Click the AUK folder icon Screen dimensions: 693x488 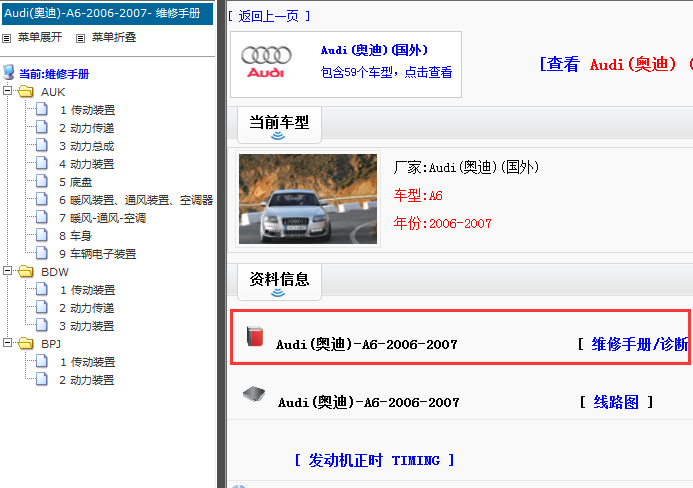click(26, 92)
